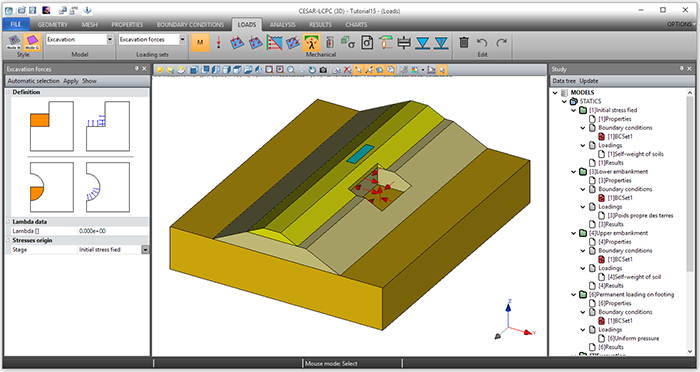Open the Loading sets Excavation forces dropdown

(x=182, y=40)
